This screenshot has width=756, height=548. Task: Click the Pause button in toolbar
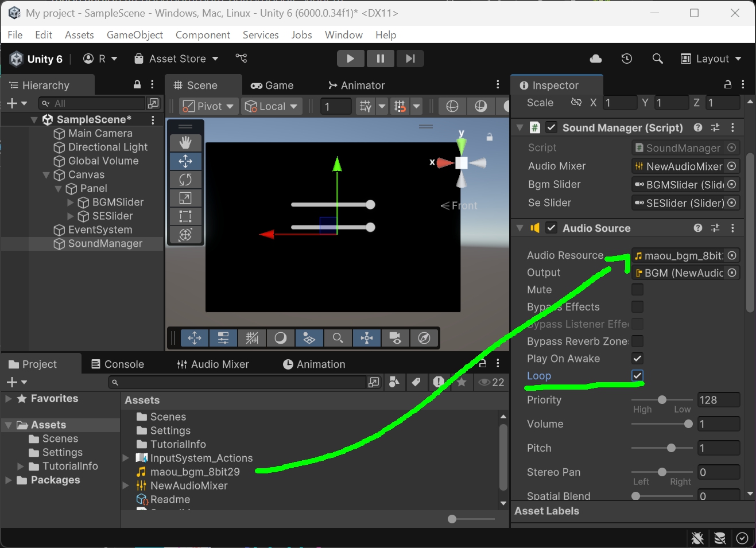380,59
